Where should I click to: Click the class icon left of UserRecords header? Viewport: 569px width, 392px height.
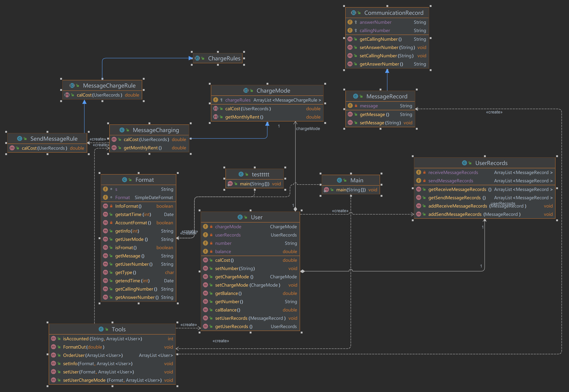(464, 163)
